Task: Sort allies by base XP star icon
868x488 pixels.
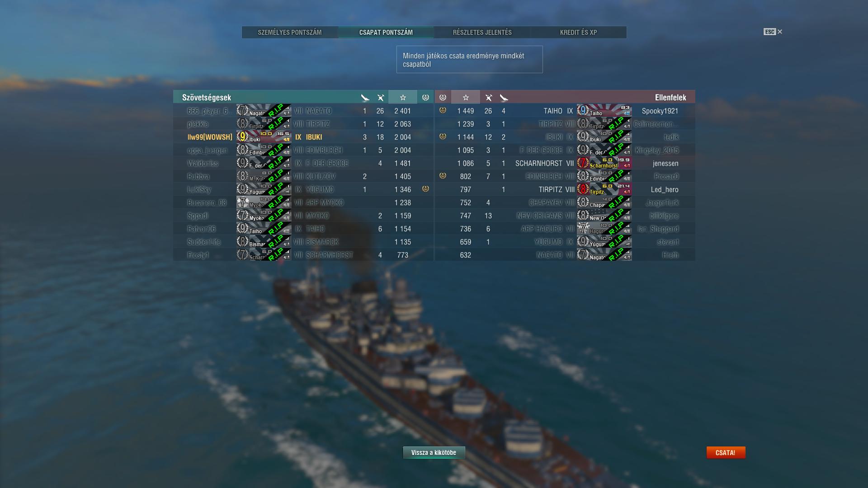Action: coord(403,97)
